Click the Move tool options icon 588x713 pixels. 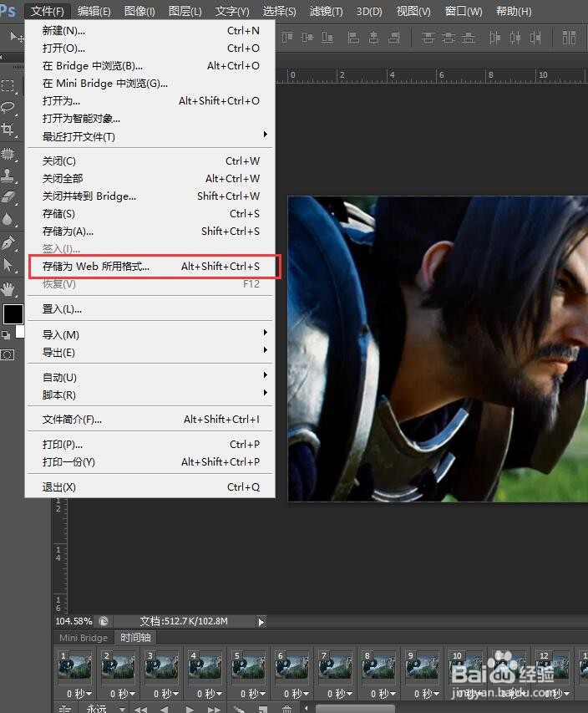[x=17, y=37]
